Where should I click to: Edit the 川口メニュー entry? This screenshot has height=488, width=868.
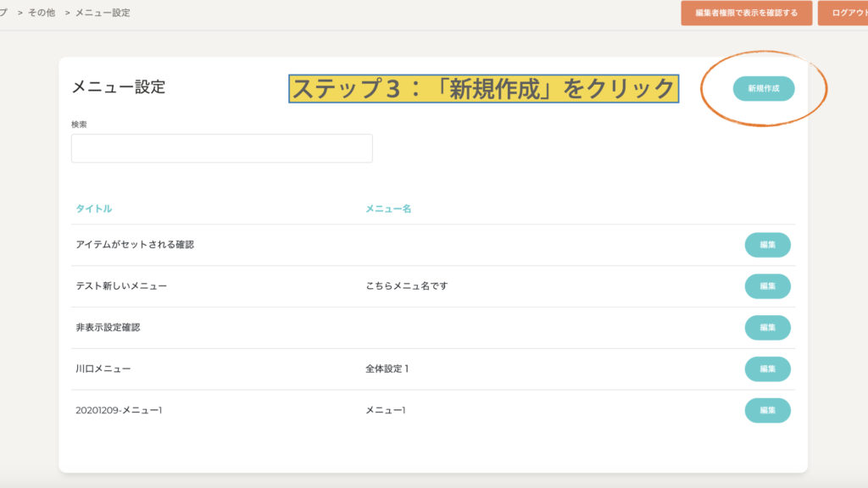tap(767, 369)
